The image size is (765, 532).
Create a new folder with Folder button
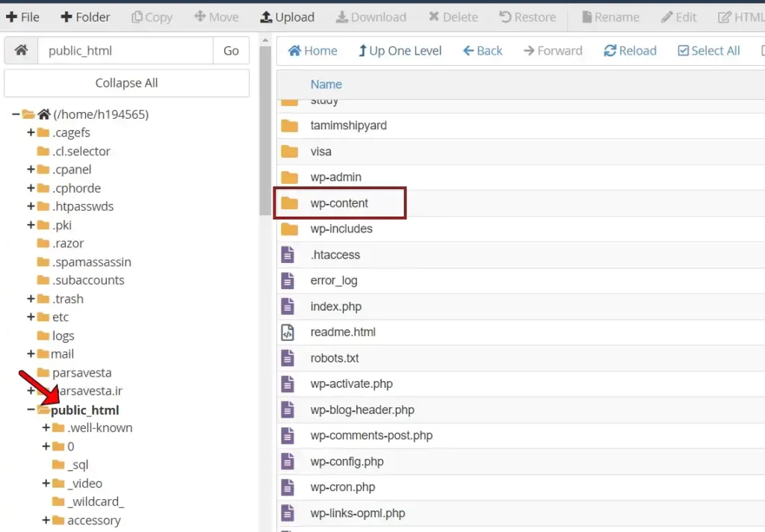tap(85, 17)
